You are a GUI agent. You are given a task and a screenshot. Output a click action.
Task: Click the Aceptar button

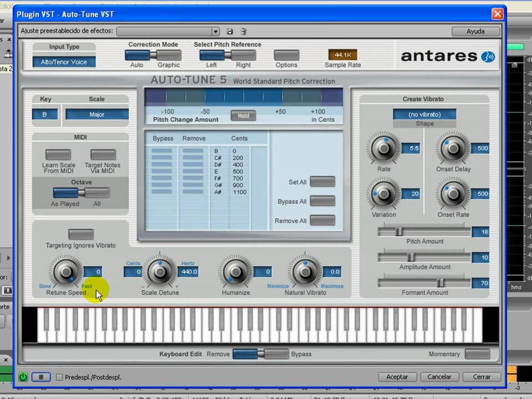coord(397,377)
